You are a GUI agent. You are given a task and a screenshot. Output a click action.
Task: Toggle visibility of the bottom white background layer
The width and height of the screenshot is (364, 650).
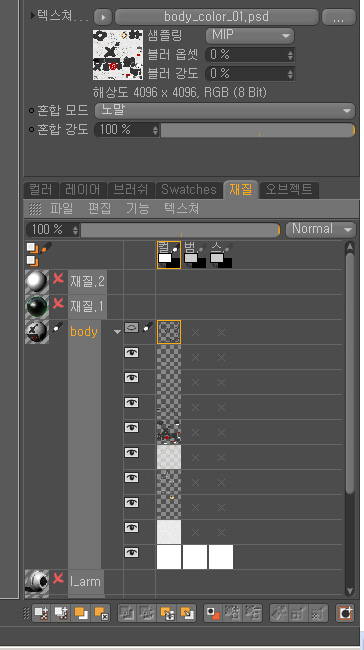point(131,552)
